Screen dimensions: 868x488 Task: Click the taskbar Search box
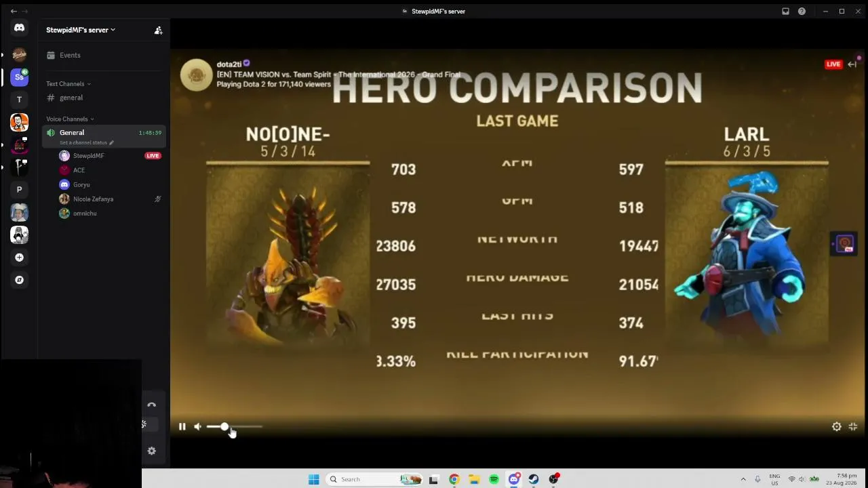coord(374,479)
